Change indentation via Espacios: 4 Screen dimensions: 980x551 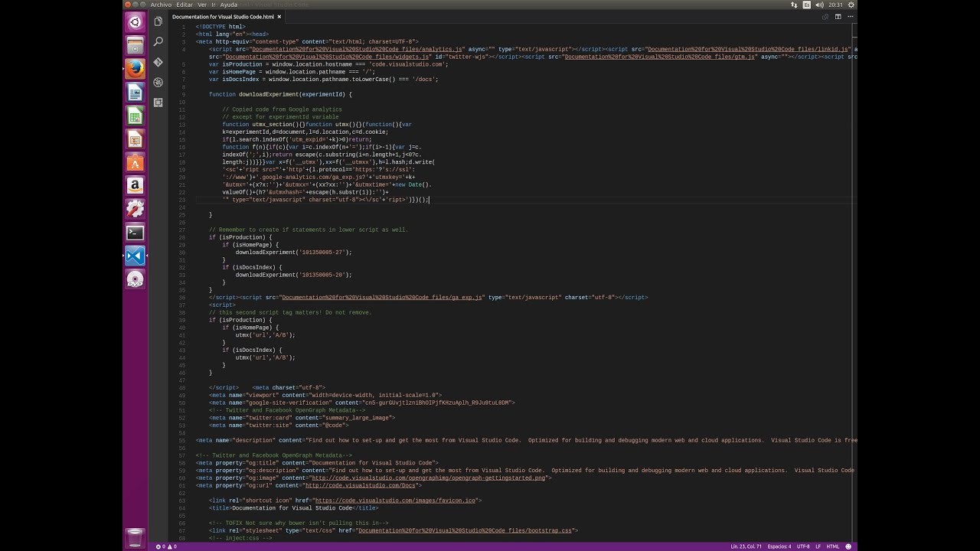779,546
